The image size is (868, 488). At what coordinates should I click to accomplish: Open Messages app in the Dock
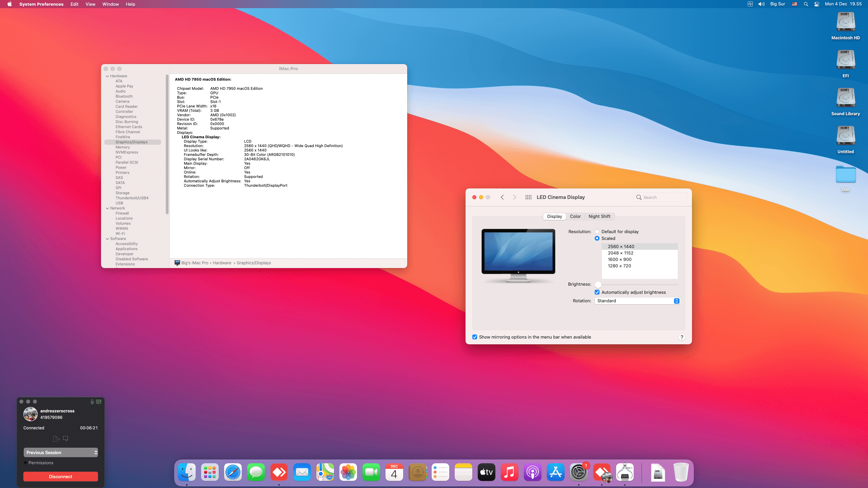click(x=256, y=472)
